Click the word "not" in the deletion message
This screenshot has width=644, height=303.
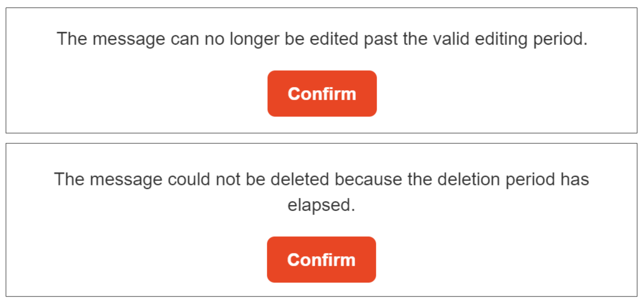pos(228,179)
